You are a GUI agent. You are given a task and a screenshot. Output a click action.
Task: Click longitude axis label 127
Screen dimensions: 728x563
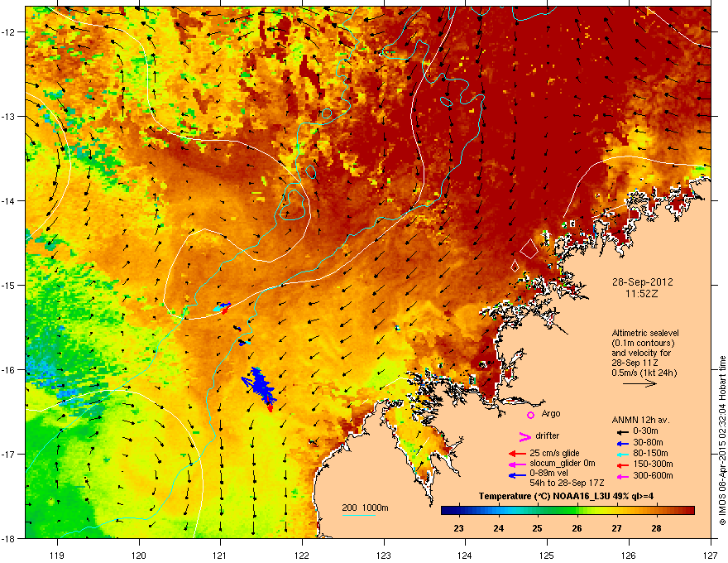711,555
